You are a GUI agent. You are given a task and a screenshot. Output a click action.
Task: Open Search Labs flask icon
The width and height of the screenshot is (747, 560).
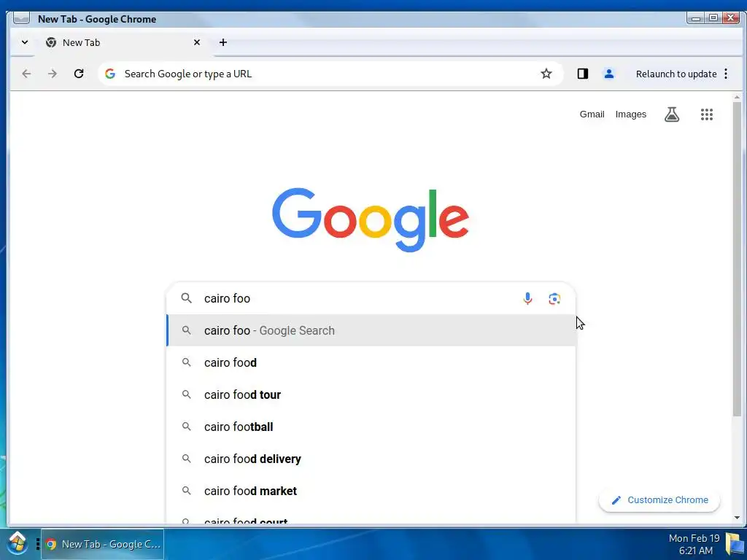672,114
